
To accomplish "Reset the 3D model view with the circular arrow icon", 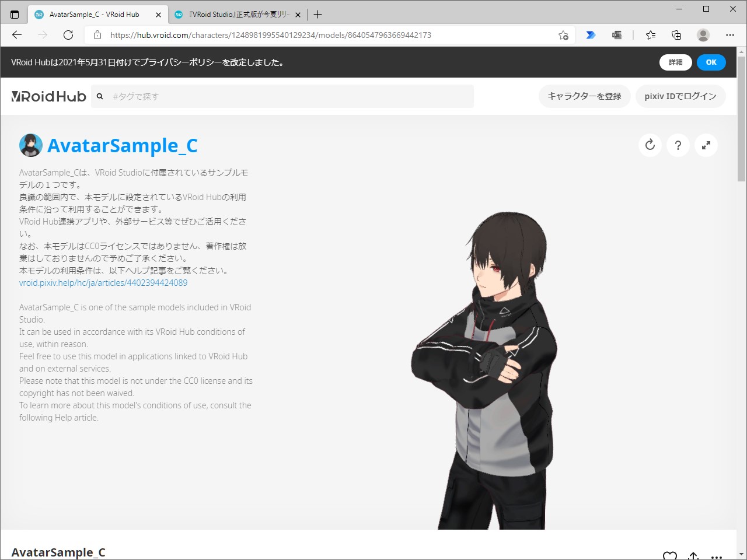I will pyautogui.click(x=650, y=145).
